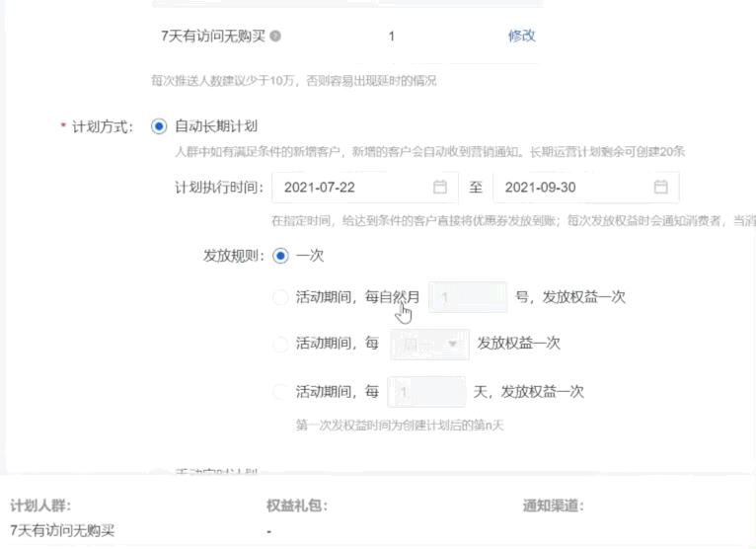Click 7天有访问无购买 in bottom summary

click(62, 530)
